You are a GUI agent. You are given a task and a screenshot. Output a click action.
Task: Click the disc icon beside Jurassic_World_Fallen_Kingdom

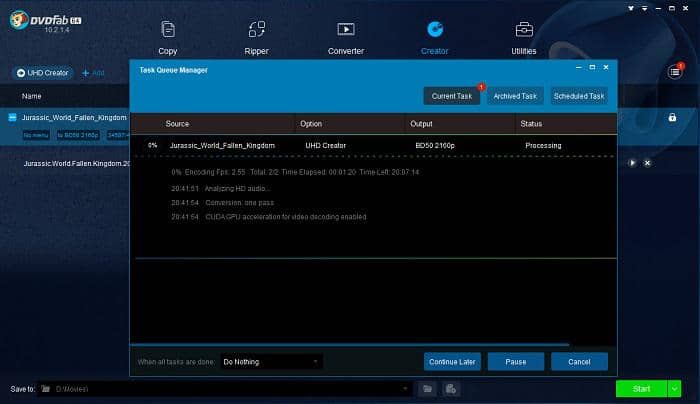tap(12, 117)
